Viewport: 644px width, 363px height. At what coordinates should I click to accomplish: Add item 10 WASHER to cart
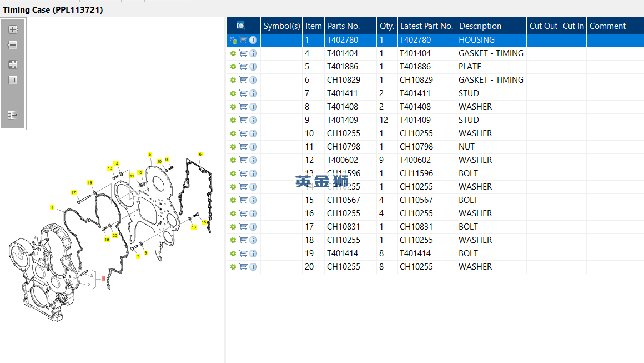(x=243, y=133)
